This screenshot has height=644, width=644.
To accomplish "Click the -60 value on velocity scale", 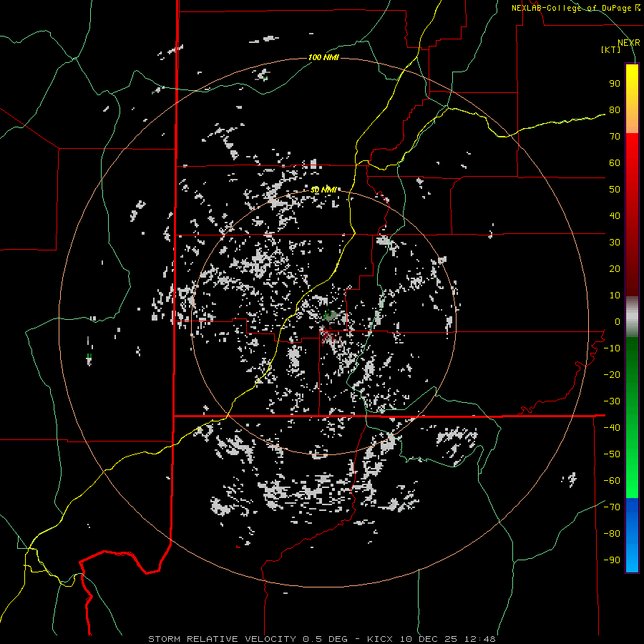I will [x=612, y=481].
